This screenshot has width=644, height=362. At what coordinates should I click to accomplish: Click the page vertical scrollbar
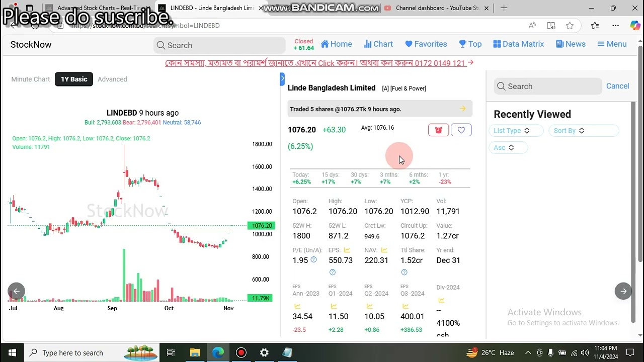[x=640, y=153]
